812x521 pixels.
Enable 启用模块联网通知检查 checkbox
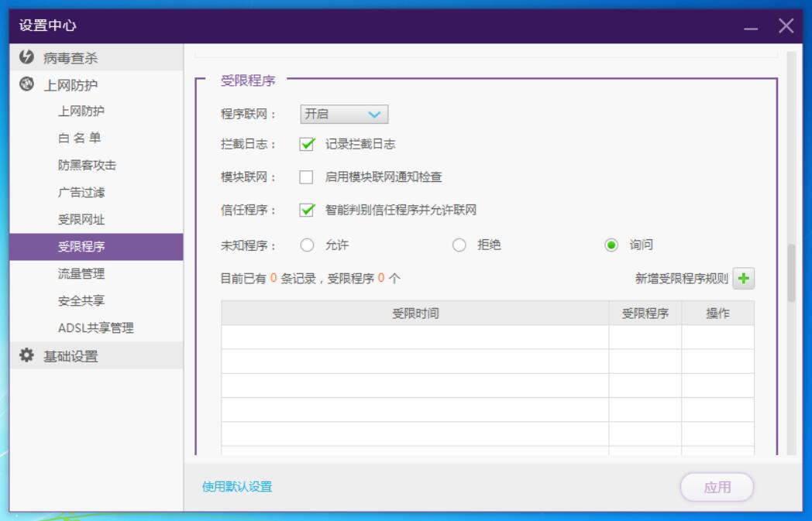306,177
